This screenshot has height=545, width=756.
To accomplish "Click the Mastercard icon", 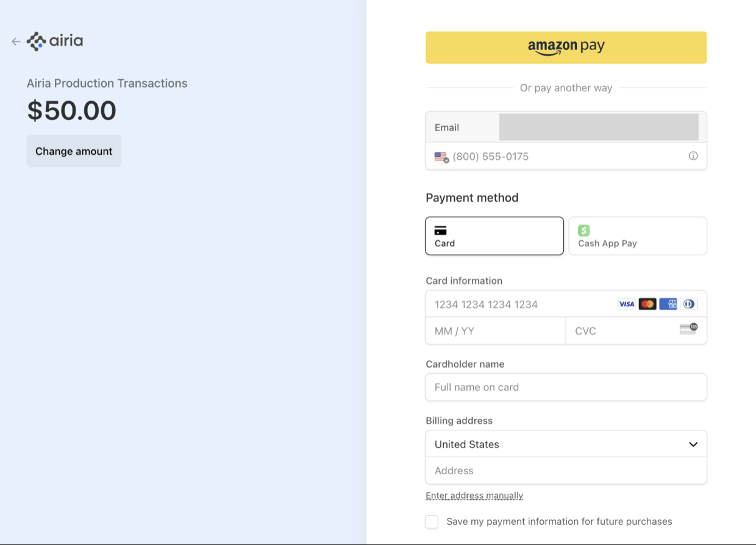I will coord(647,304).
